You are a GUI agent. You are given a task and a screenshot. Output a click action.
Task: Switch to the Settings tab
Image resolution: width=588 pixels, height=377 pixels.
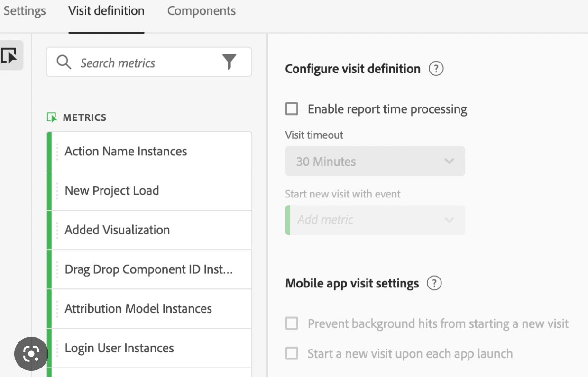point(25,11)
